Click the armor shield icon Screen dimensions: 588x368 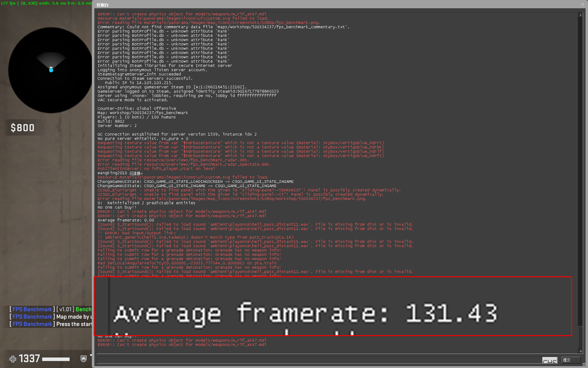(x=83, y=358)
